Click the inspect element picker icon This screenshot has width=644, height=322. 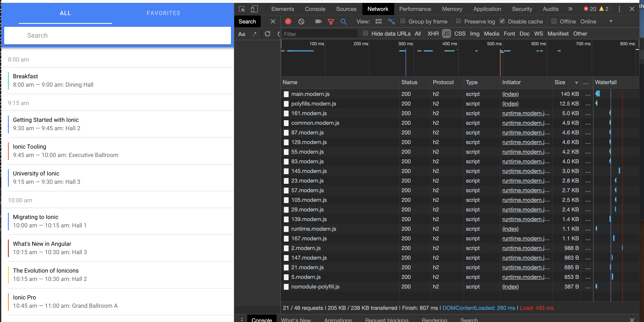point(242,9)
